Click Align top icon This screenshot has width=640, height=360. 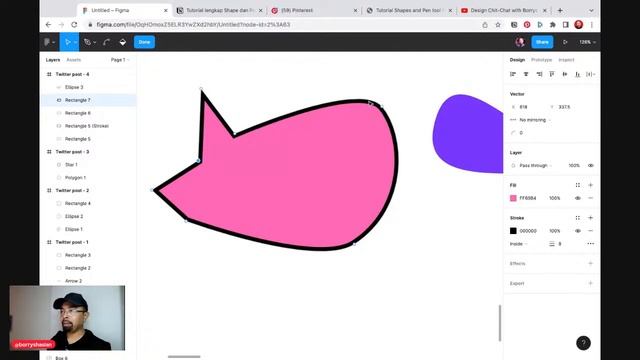552,74
